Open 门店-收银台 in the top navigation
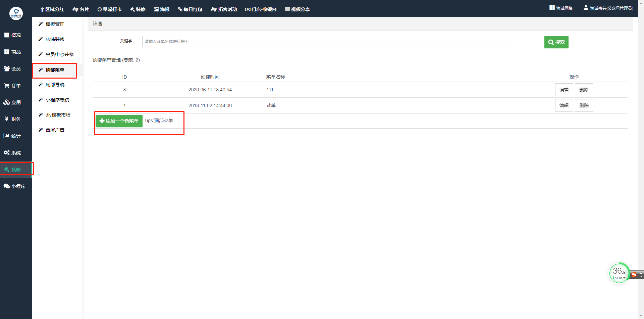The height and width of the screenshot is (319, 644). click(261, 9)
